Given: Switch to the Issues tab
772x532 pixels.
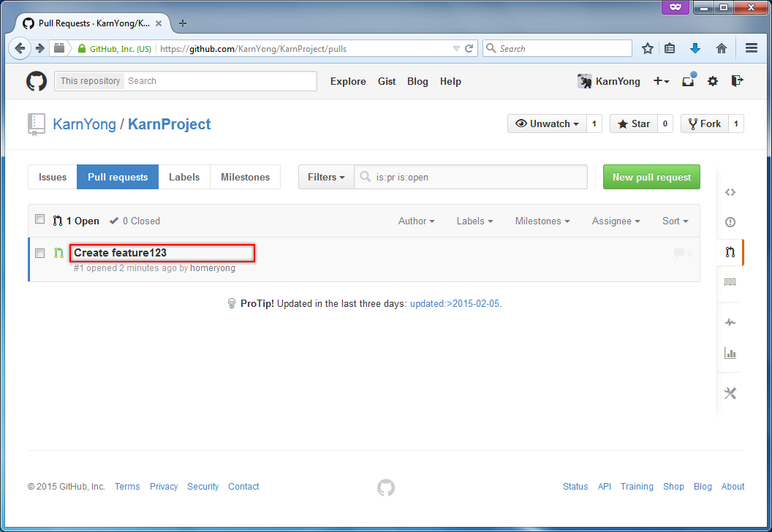Looking at the screenshot, I should tap(53, 177).
